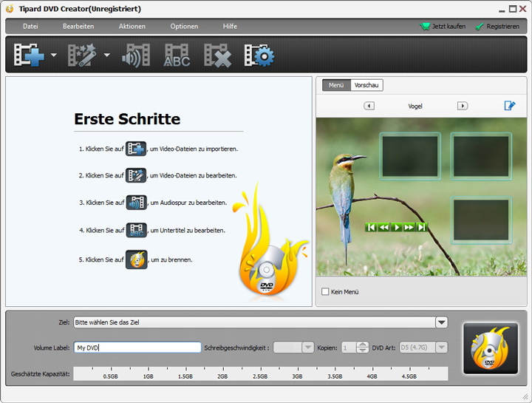Open the DVD Art dropdown

[x=423, y=348]
